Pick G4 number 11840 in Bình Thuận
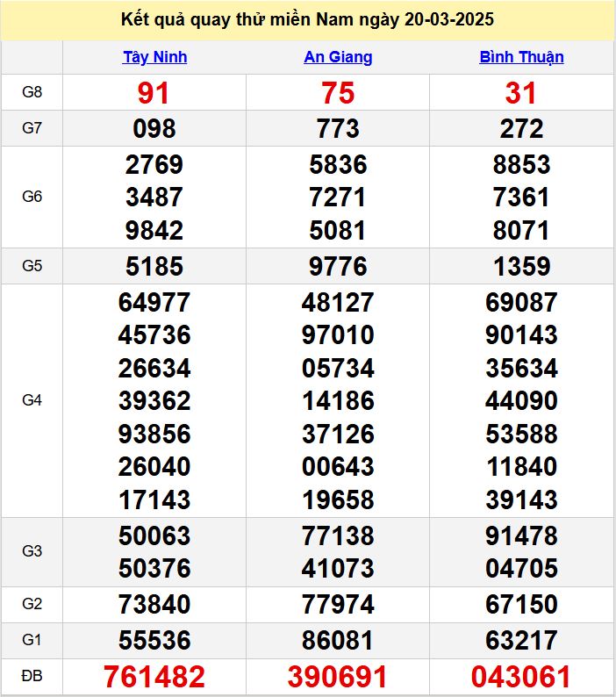Viewport: 616px width, 697px height. click(521, 467)
